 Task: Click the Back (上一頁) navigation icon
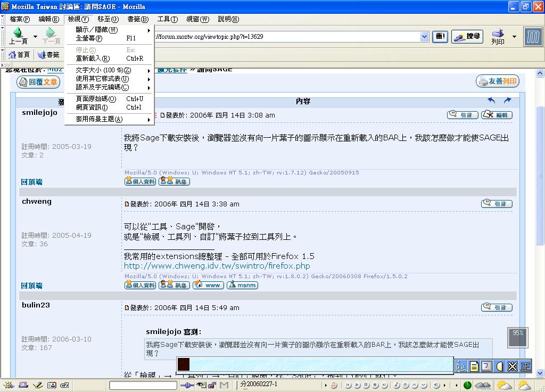(x=18, y=36)
